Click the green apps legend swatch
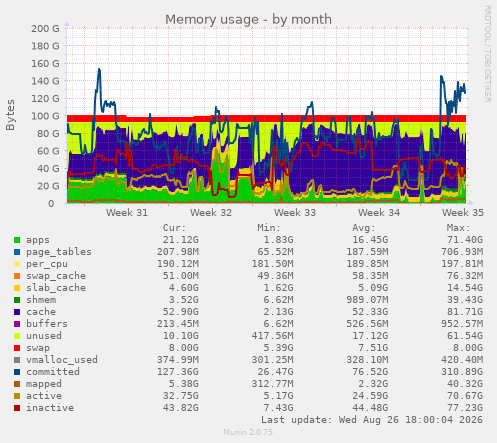This screenshot has width=497, height=443. 17,240
